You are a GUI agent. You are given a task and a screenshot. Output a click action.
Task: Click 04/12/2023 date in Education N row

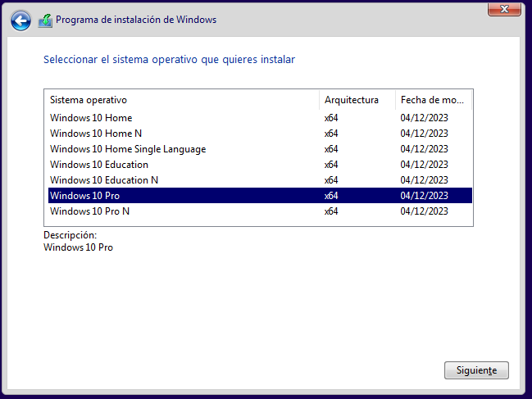coord(424,180)
